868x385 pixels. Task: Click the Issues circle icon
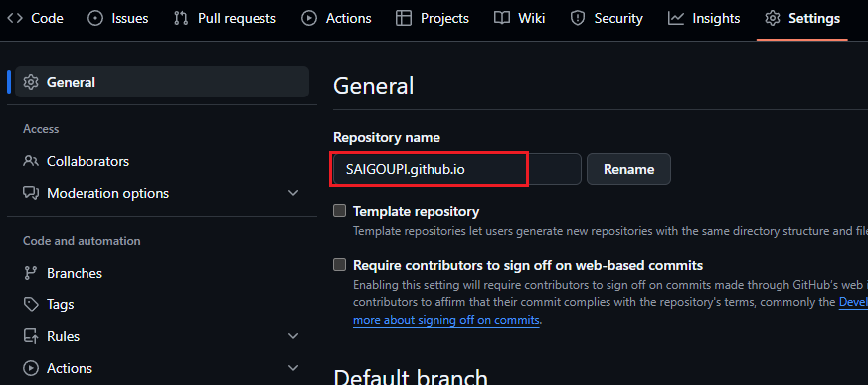click(x=95, y=18)
